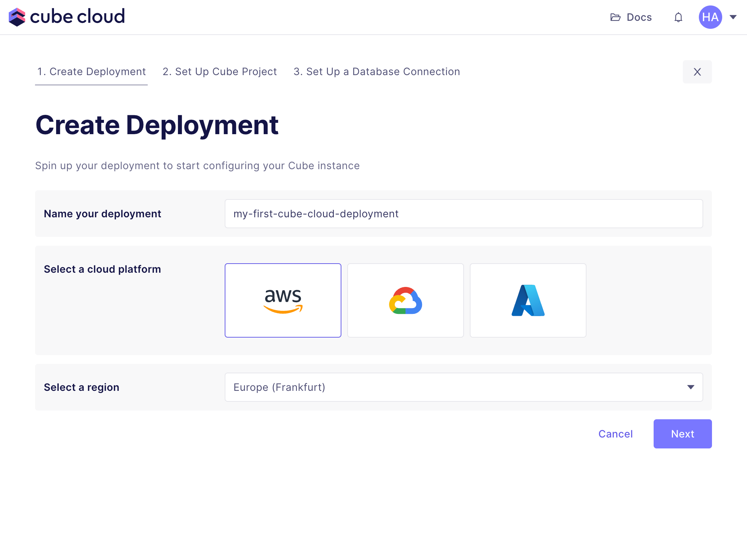The height and width of the screenshot is (560, 747).
Task: Focus the deployment name input field
Action: [463, 214]
